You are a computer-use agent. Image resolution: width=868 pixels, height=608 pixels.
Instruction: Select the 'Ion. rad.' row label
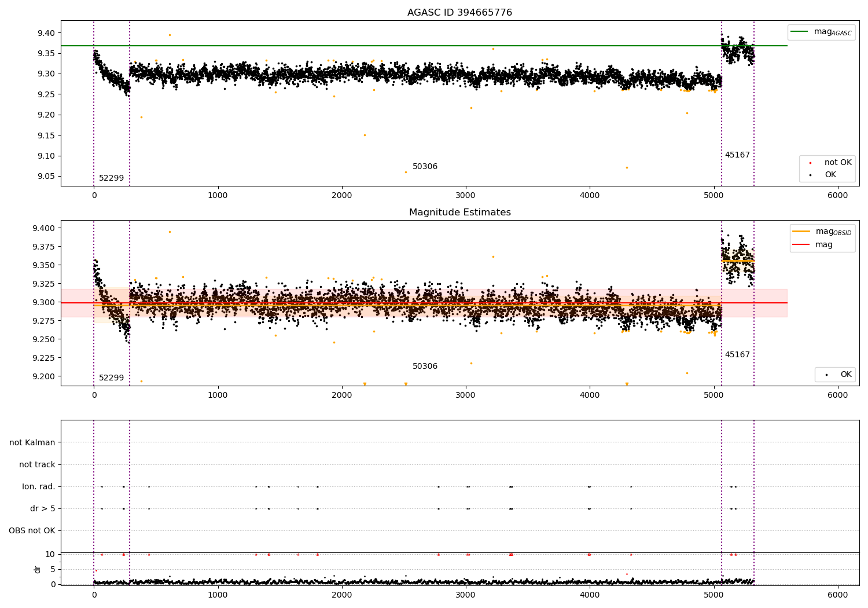[x=39, y=486]
